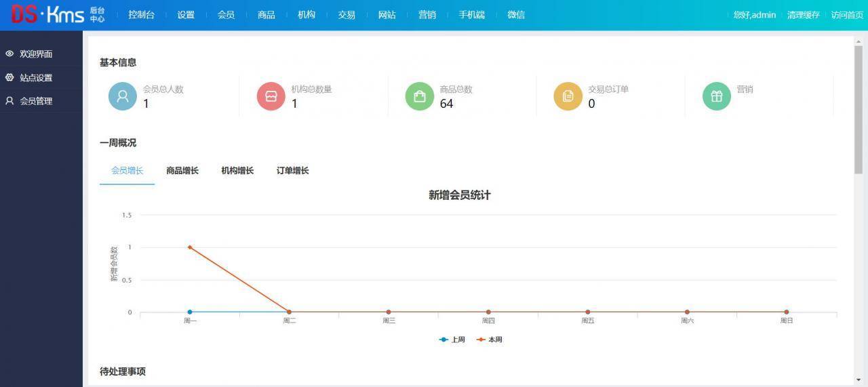868x387 pixels.
Task: Toggle the 本周 series in the chart legend
Action: (489, 340)
